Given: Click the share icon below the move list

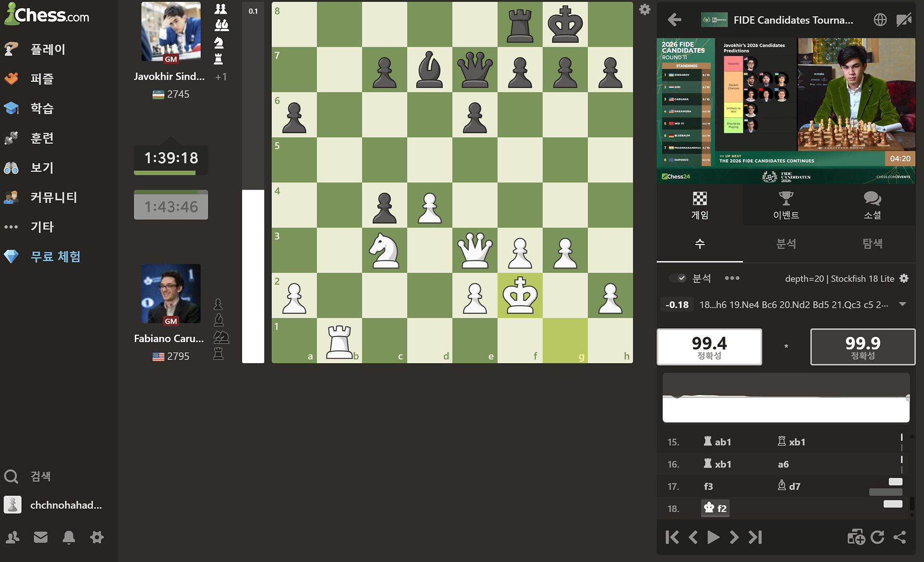Looking at the screenshot, I should 899,537.
